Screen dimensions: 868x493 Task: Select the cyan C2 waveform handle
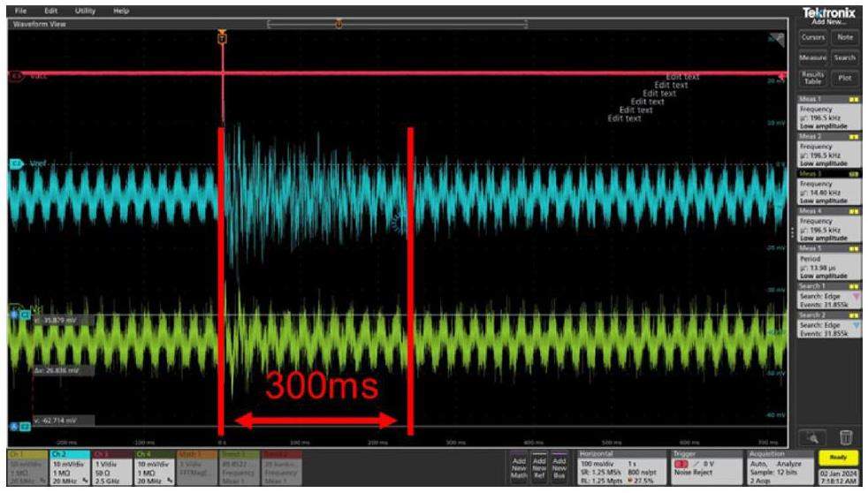(15, 164)
